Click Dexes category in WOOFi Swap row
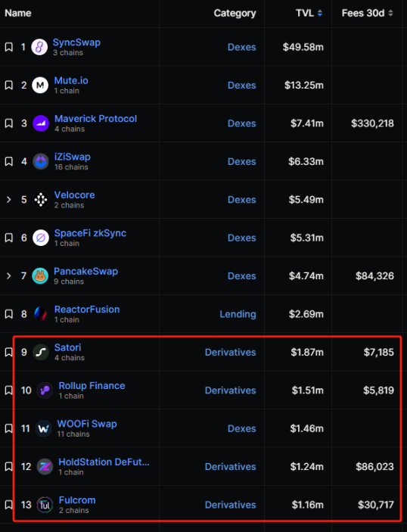Image resolution: width=407 pixels, height=532 pixels. pos(242,428)
